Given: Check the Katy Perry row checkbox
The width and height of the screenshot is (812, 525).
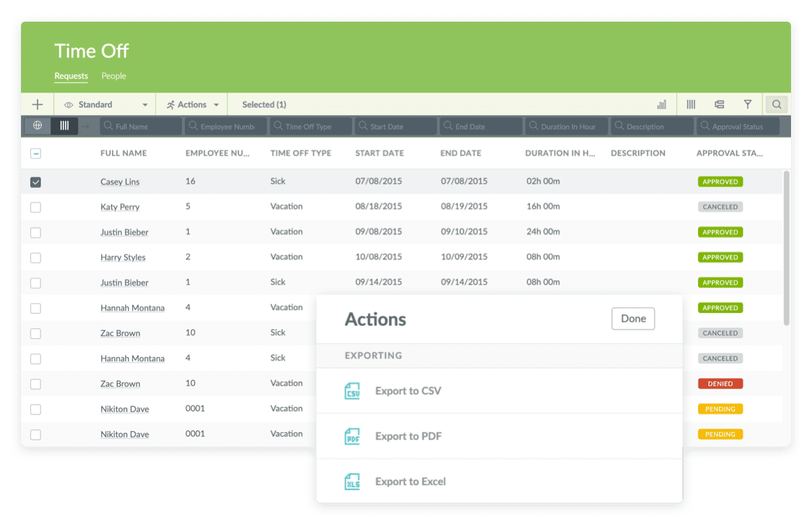Looking at the screenshot, I should pos(36,206).
